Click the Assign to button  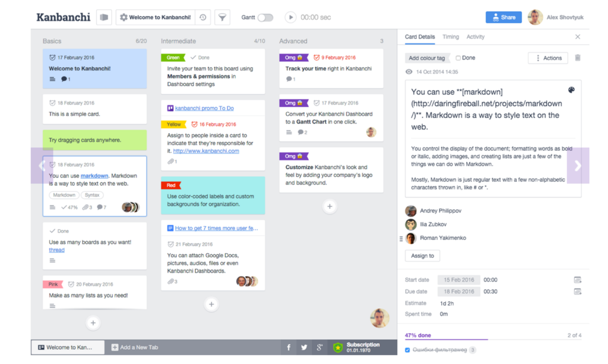pyautogui.click(x=422, y=256)
